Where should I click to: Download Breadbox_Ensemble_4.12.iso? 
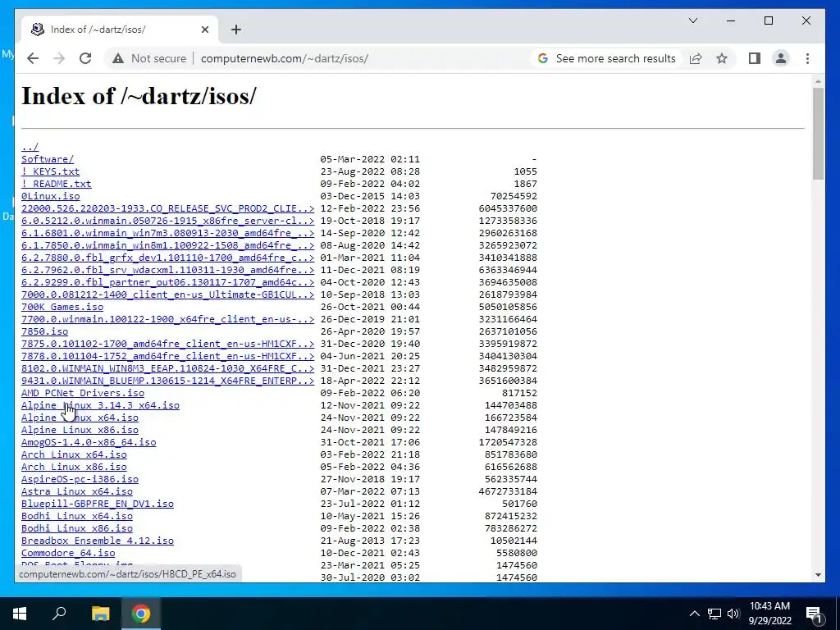point(98,541)
